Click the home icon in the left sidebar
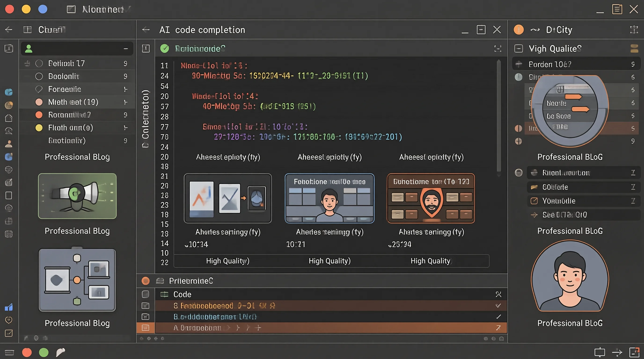 [9, 118]
